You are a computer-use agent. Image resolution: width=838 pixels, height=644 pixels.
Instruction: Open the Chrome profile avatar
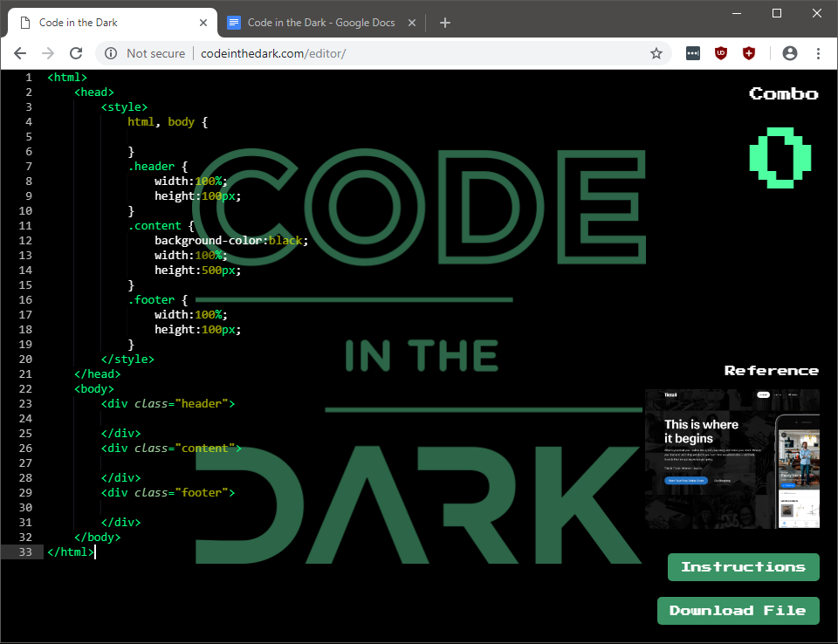coord(790,53)
